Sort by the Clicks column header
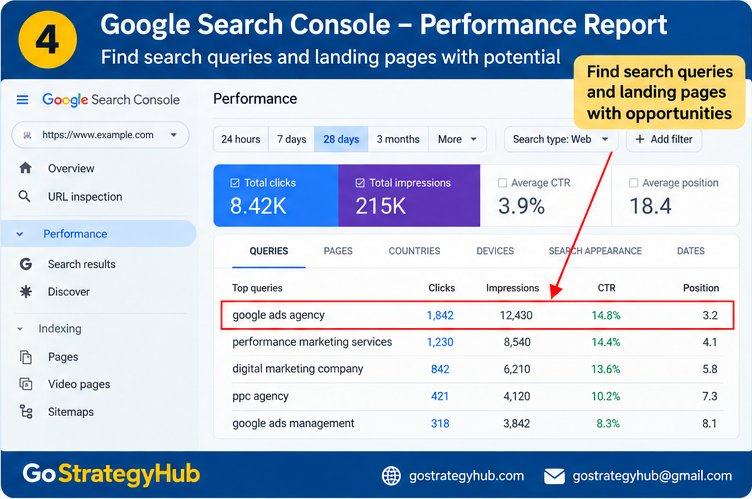The width and height of the screenshot is (752, 499). (442, 288)
